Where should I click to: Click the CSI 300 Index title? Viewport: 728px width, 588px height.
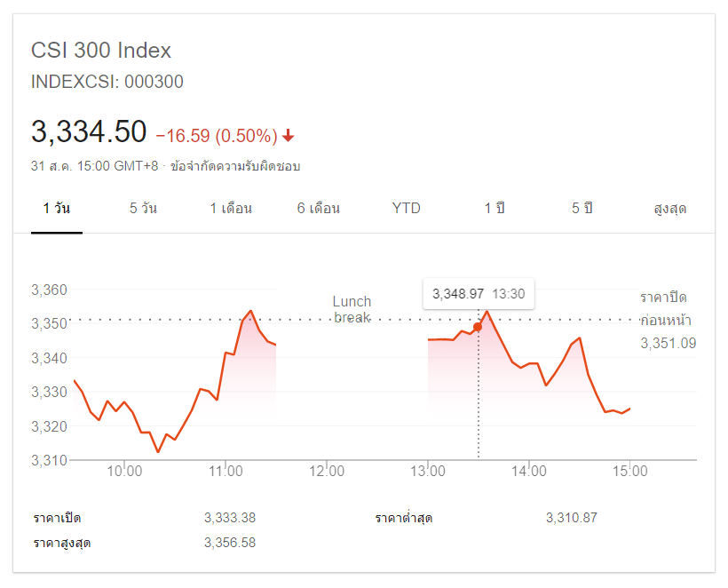click(x=101, y=51)
